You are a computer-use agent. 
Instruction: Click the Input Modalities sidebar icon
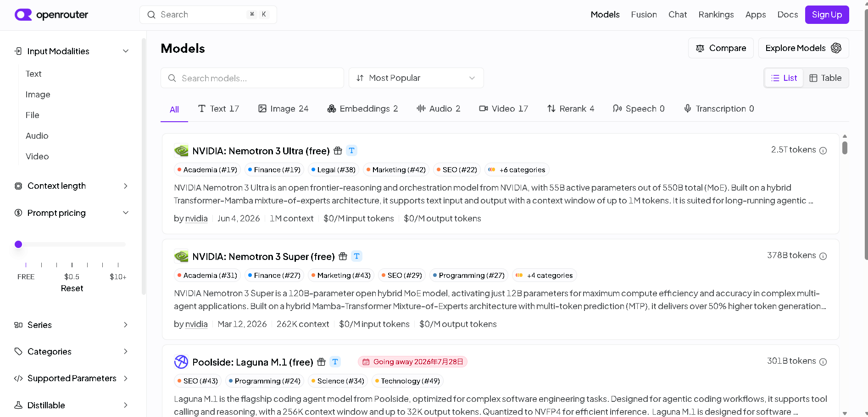[x=18, y=51]
